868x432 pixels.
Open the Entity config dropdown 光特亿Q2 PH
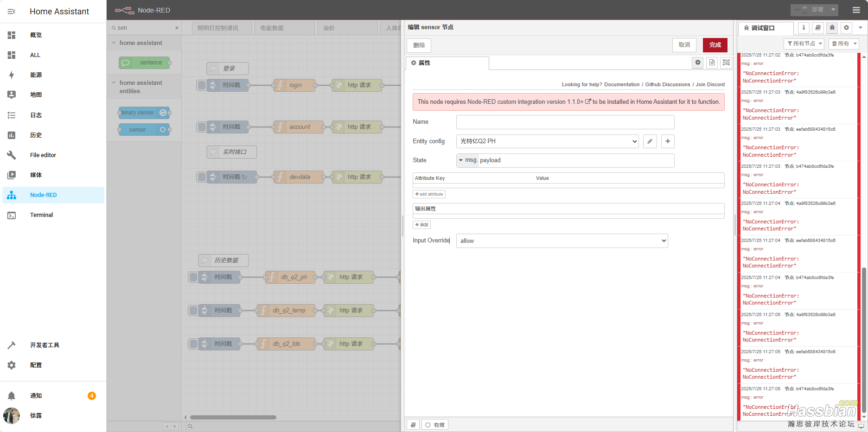(548, 141)
